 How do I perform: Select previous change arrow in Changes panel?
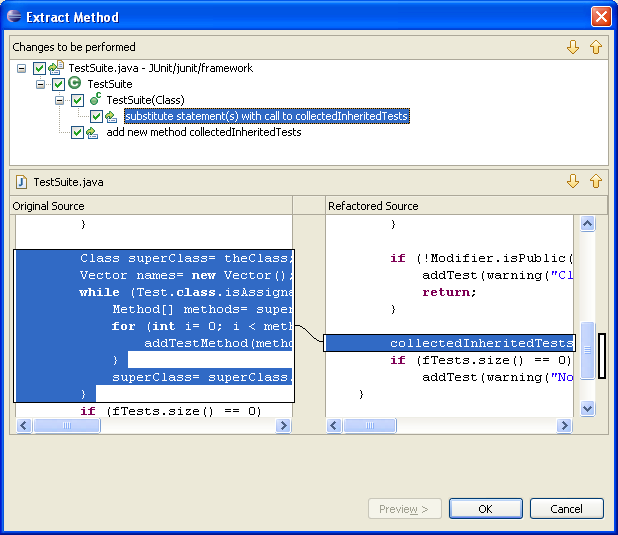coord(596,47)
